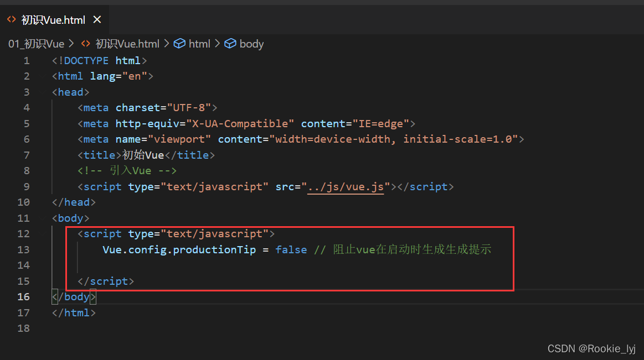Screen dimensions: 644x360
Task: Click the file icon in the breadcrumb
Action: click(85, 44)
